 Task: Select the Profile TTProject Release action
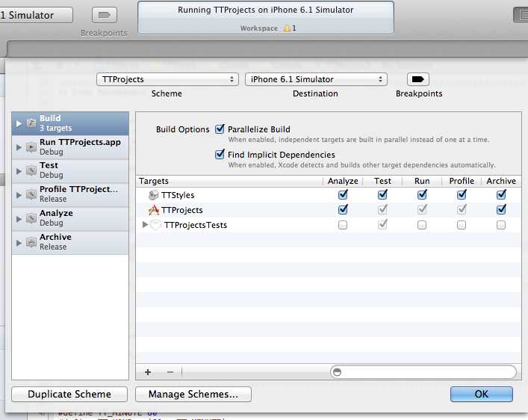(70, 194)
